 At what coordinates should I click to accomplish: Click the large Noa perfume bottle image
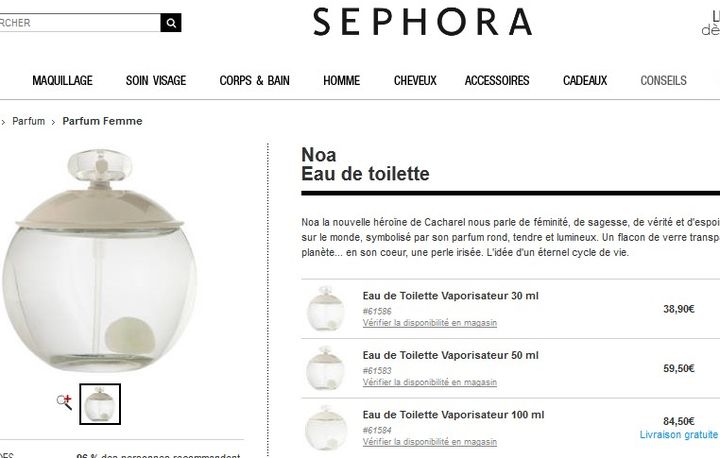pos(100,260)
